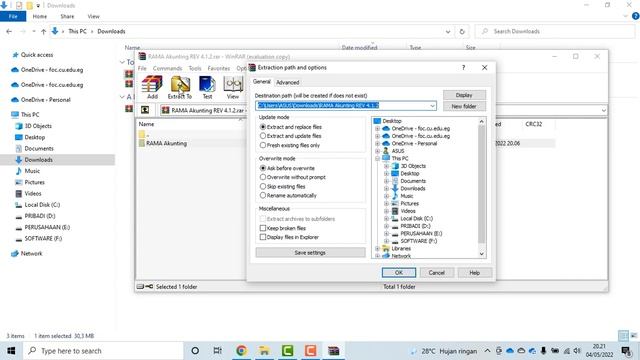Open WinRAR Tools menu
The image size is (640, 360).
pyautogui.click(x=195, y=68)
